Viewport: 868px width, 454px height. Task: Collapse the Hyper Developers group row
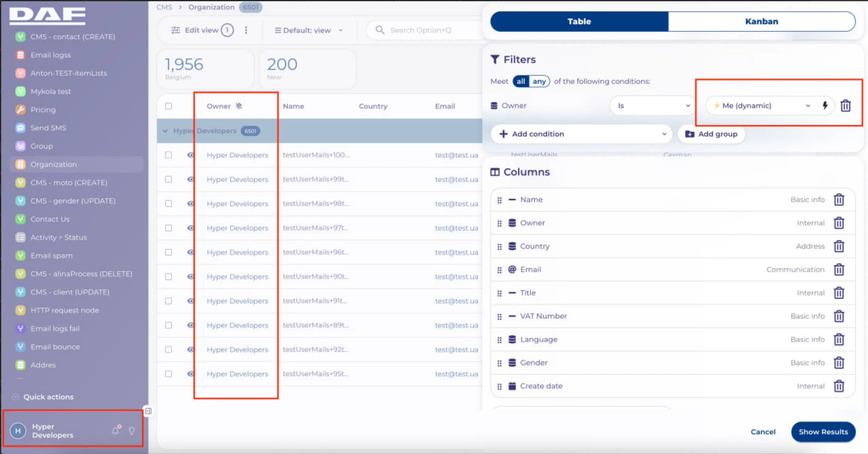[165, 131]
